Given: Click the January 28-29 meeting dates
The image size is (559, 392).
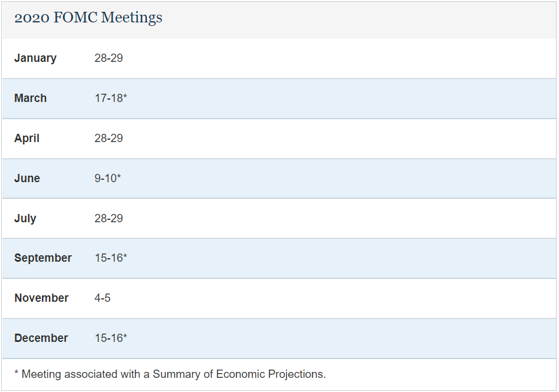Looking at the screenshot, I should tap(108, 58).
